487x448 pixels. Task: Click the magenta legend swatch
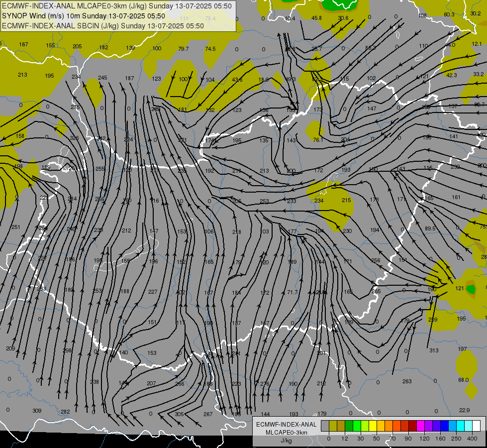(420, 426)
